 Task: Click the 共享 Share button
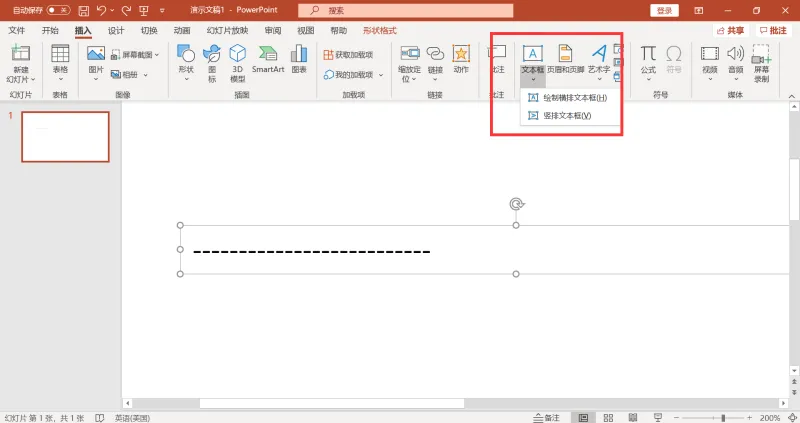731,31
